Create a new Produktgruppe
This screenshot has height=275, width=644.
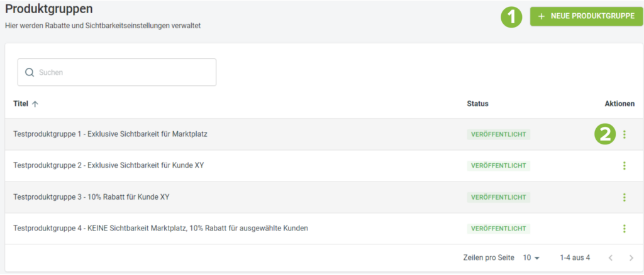coord(586,16)
